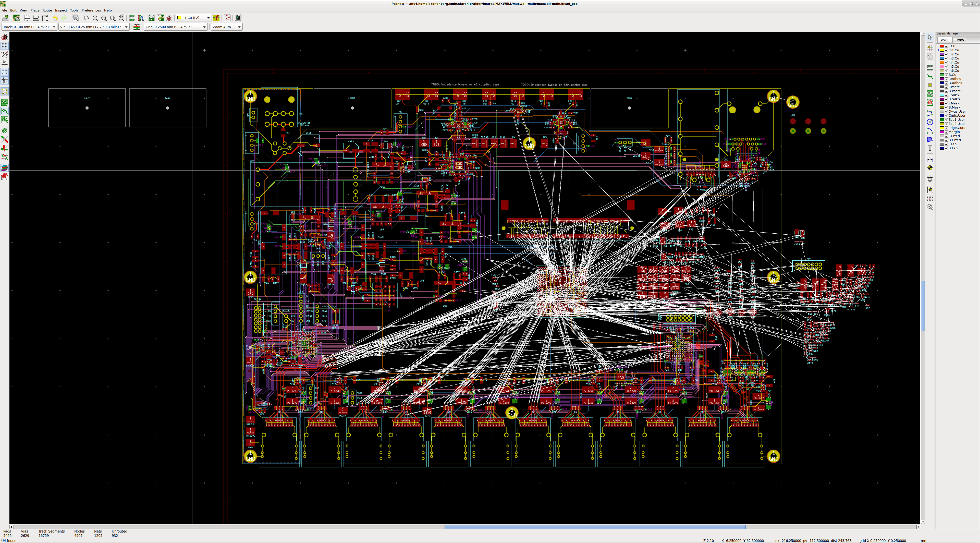This screenshot has width=980, height=543.
Task: Open the Preferences menu
Action: pos(91,10)
